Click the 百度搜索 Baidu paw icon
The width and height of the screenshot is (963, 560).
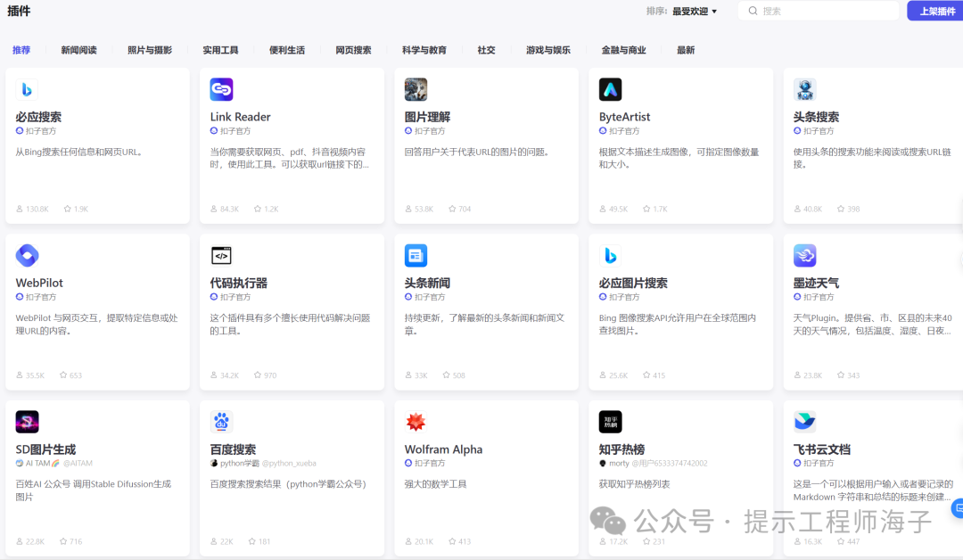pyautogui.click(x=221, y=422)
